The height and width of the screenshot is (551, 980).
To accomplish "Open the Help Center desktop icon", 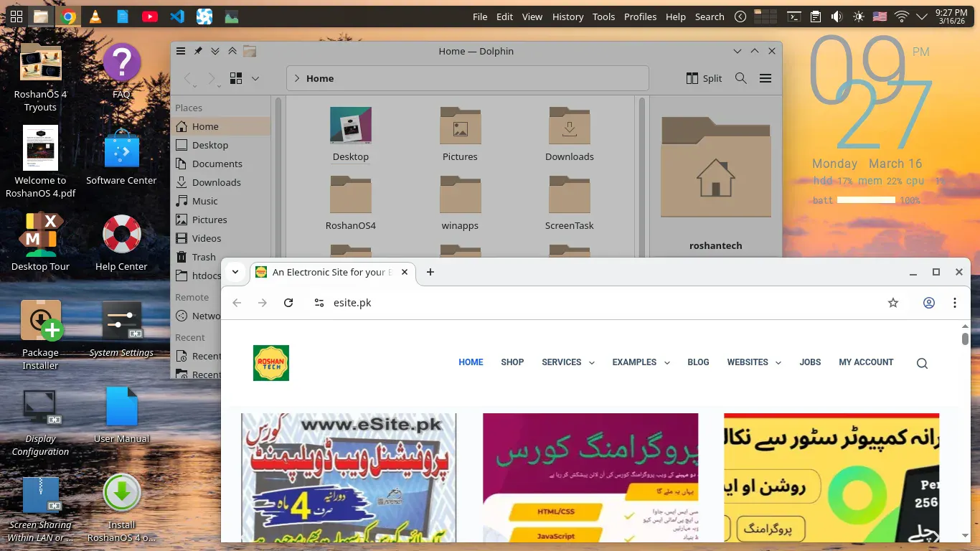I will 121,243.
